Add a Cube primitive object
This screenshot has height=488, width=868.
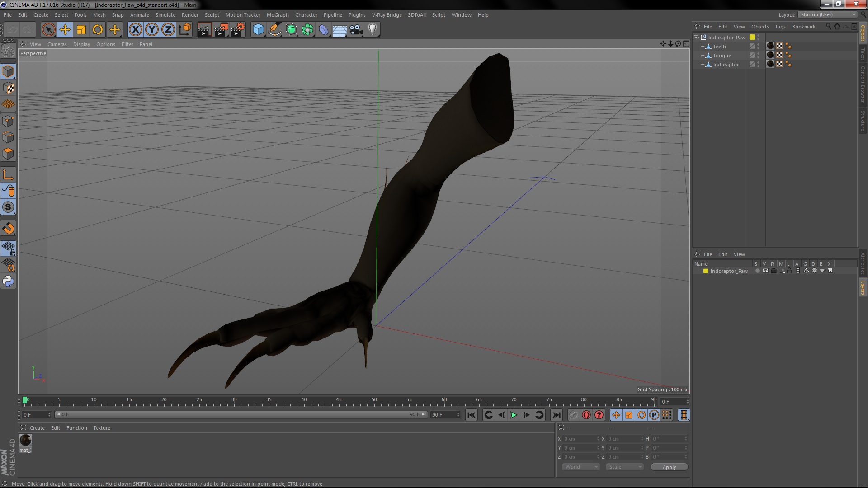point(258,30)
